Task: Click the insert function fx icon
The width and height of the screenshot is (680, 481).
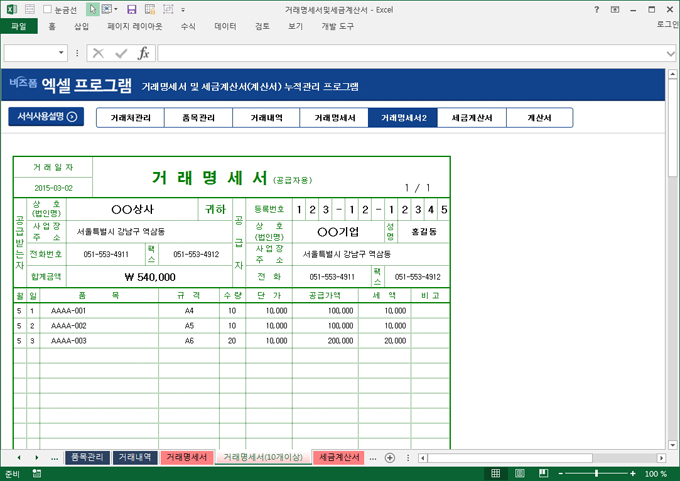Action: (x=143, y=53)
